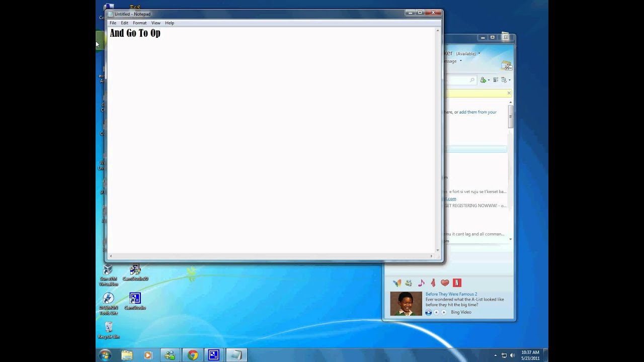644x362 pixels.
Task: Expand the personal message dropdown in Messenger
Action: (x=460, y=61)
